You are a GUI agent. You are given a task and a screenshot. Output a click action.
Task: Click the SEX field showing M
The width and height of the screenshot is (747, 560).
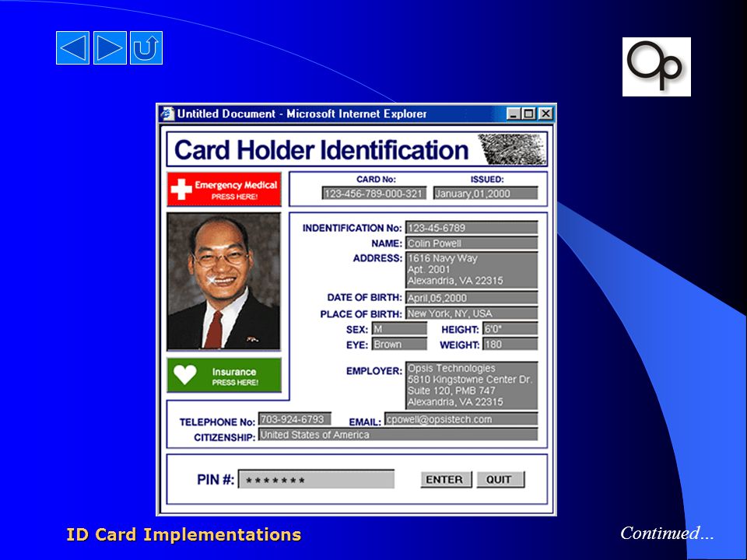point(399,329)
